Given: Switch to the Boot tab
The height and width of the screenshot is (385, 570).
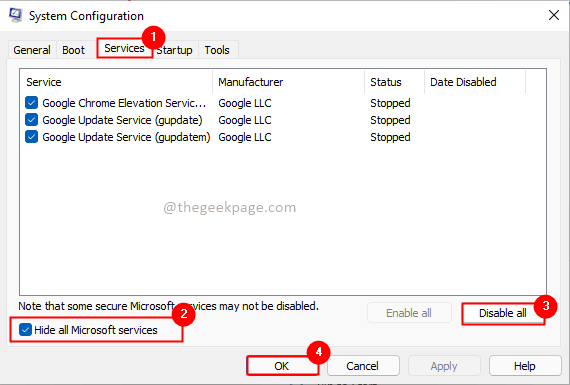Looking at the screenshot, I should click(73, 50).
